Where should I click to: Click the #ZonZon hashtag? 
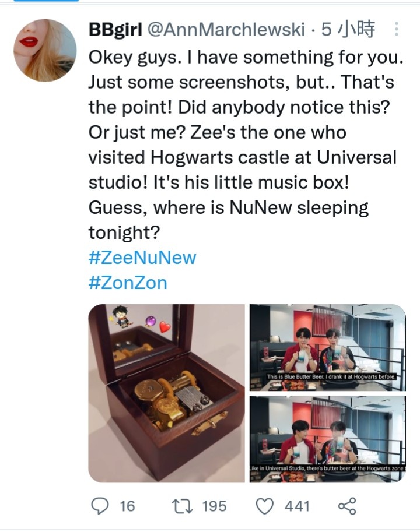pos(128,283)
